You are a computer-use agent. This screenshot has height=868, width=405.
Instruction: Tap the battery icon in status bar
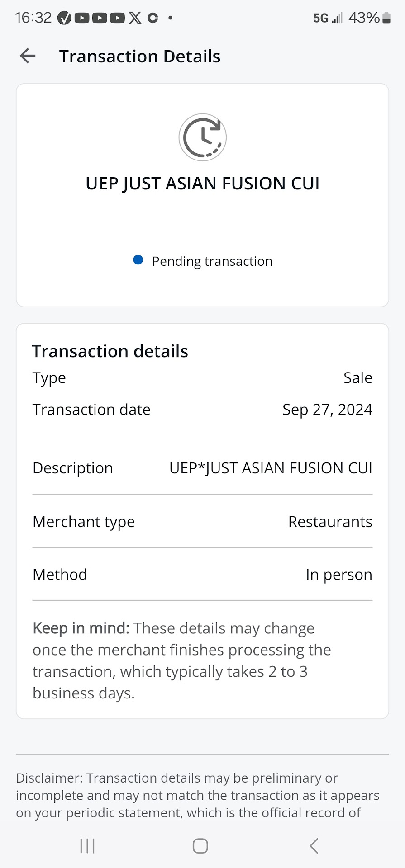pyautogui.click(x=386, y=18)
